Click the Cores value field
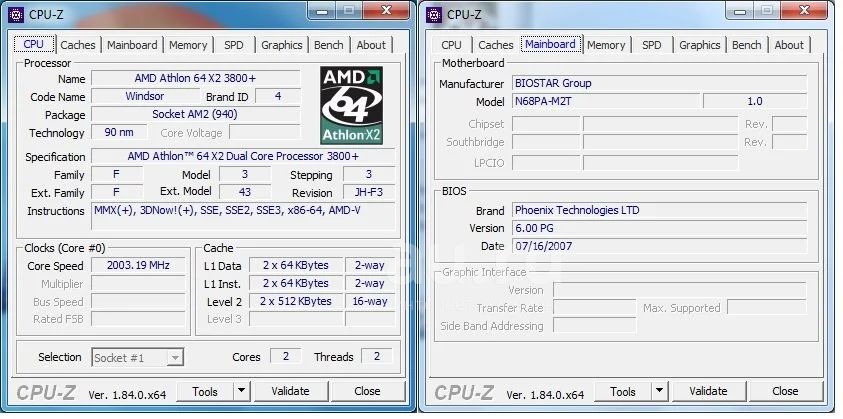This screenshot has height=419, width=843. 285,356
